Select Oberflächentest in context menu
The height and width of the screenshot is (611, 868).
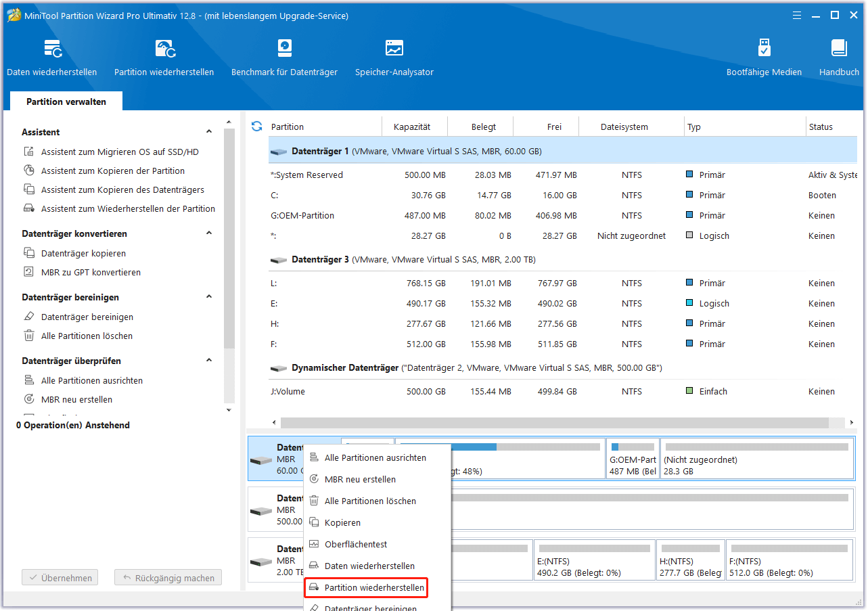pos(378,545)
